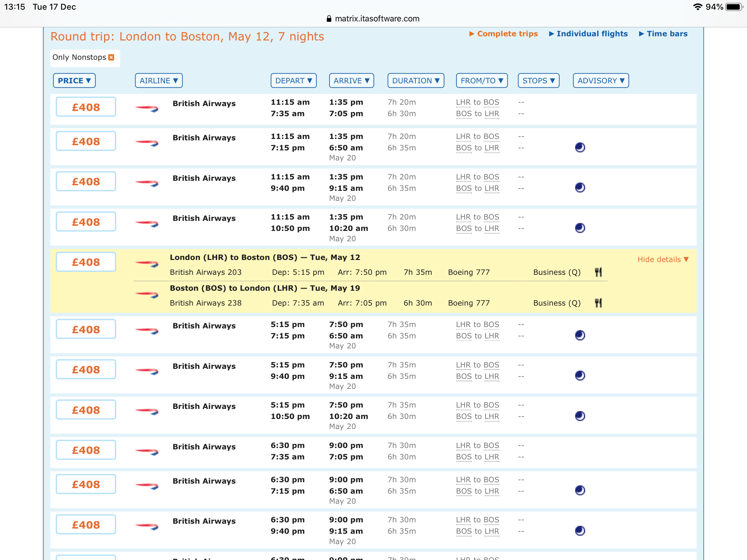Switch to Individual flights view

pyautogui.click(x=588, y=34)
